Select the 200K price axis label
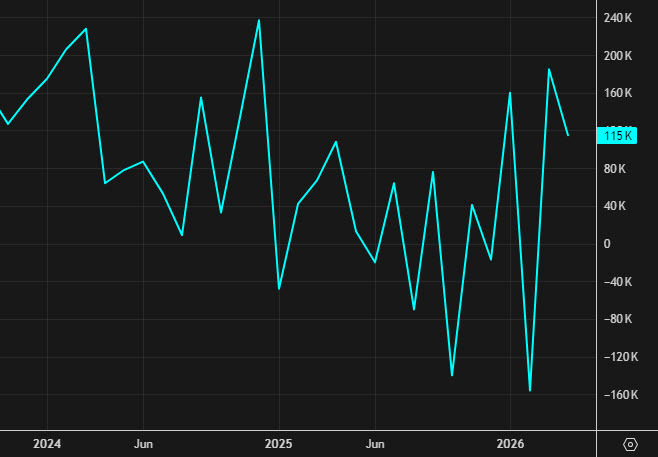This screenshot has height=457, width=658. [618, 56]
